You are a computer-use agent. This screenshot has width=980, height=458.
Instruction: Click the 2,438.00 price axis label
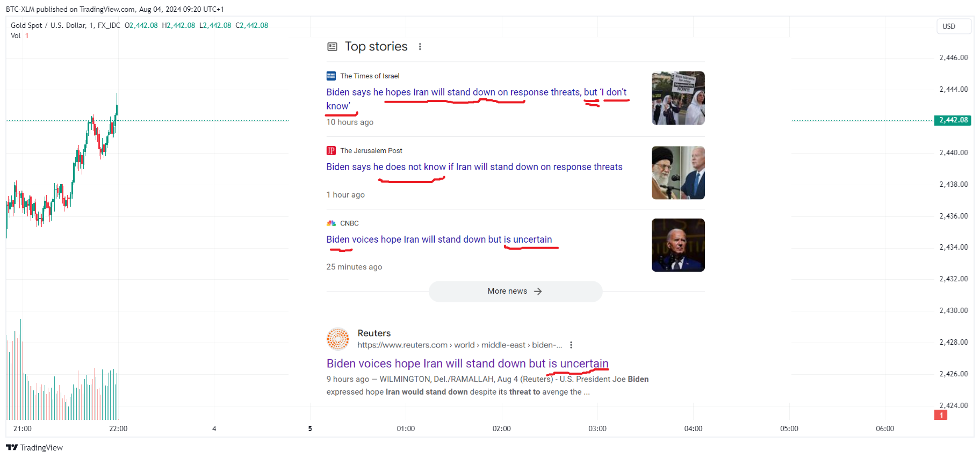tap(953, 184)
